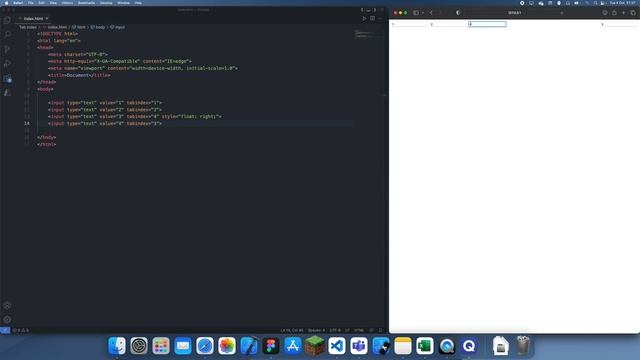The width and height of the screenshot is (640, 360).
Task: Click the first text input in Safari page
Action: coord(409,24)
